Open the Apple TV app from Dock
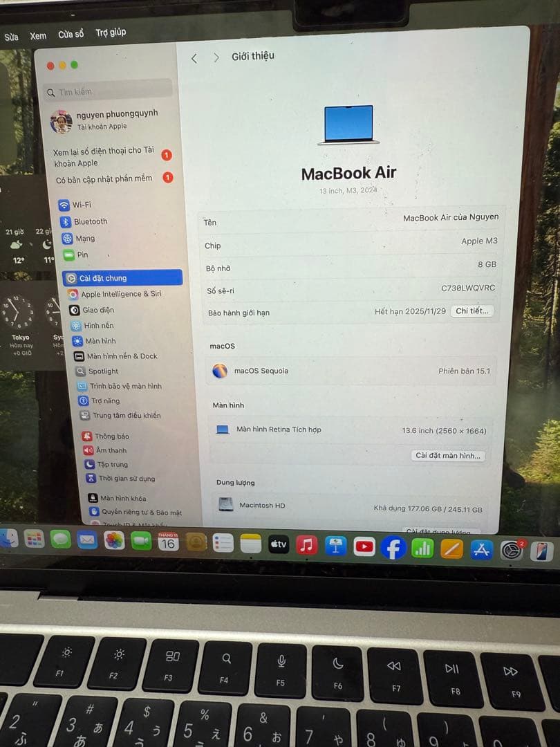The image size is (560, 747). [x=278, y=545]
